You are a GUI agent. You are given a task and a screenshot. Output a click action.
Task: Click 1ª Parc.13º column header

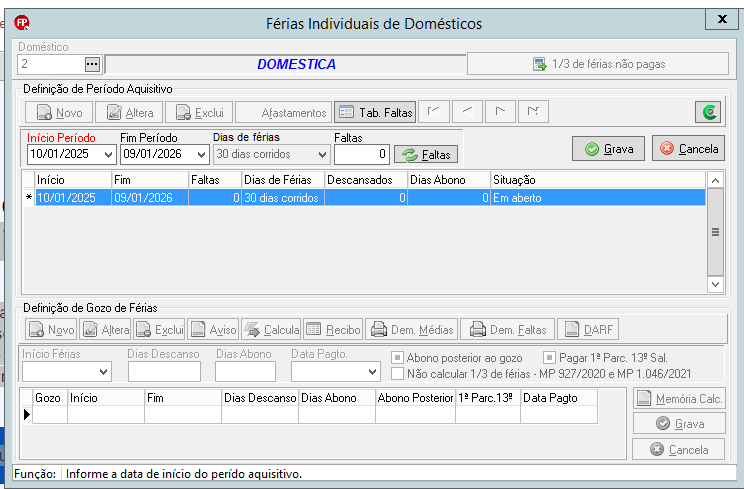488,398
